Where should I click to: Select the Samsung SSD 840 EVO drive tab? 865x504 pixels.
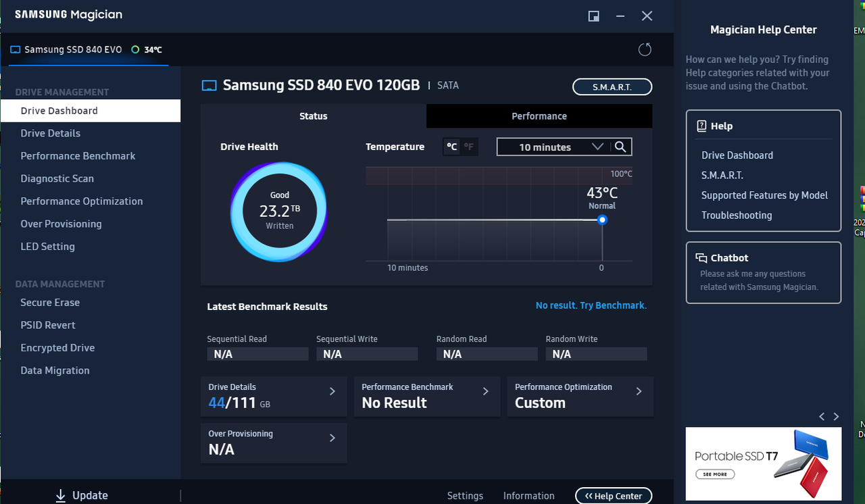(88, 49)
